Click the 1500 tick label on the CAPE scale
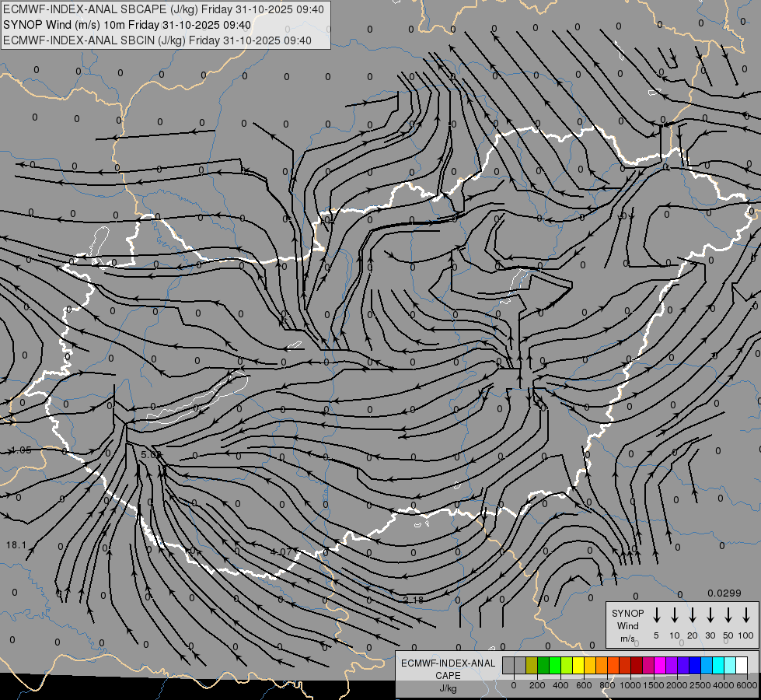This screenshot has height=700, width=761. point(654,685)
